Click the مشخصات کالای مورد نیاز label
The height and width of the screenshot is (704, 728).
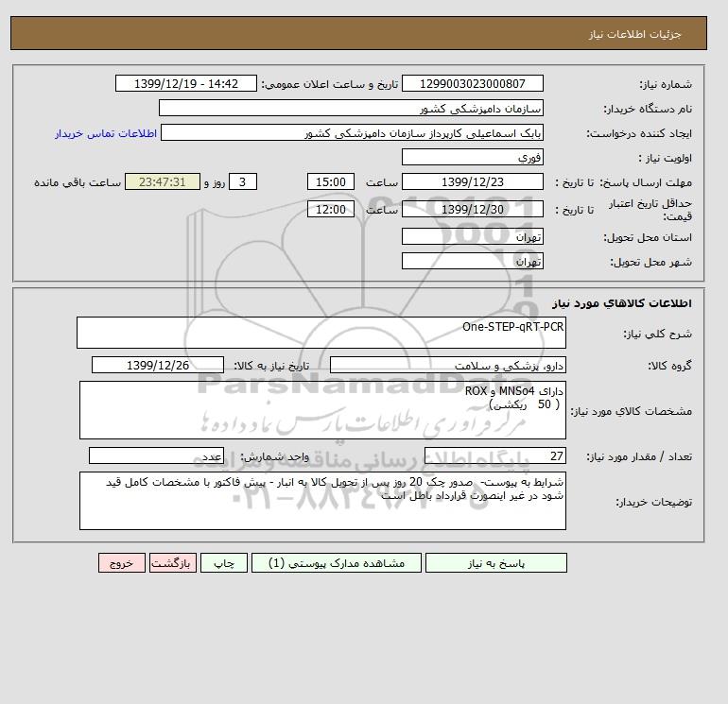[631, 411]
